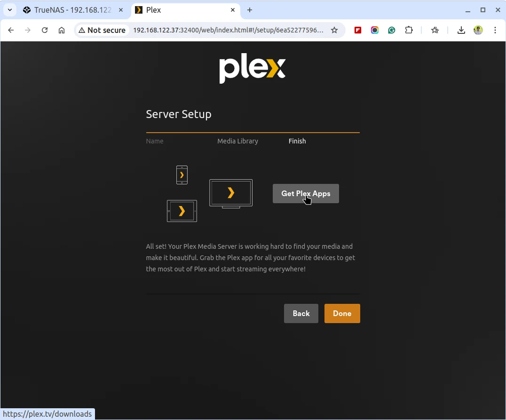Close the Plex tab

click(x=233, y=10)
